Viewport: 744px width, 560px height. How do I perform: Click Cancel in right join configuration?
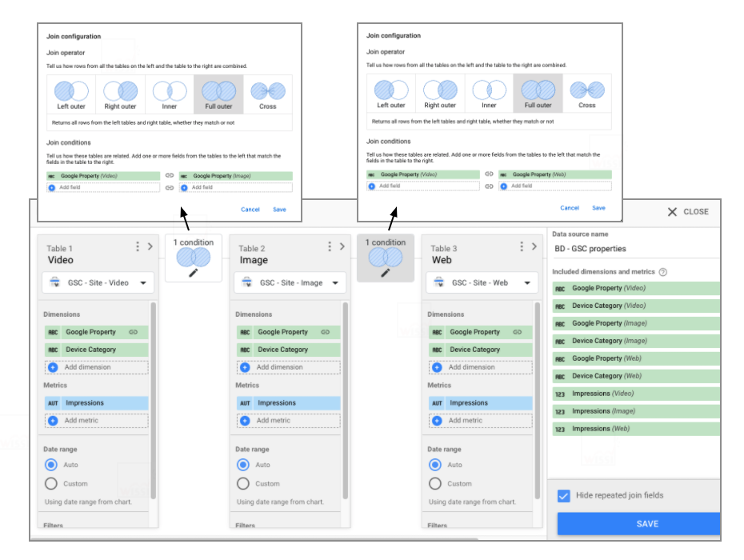point(570,208)
